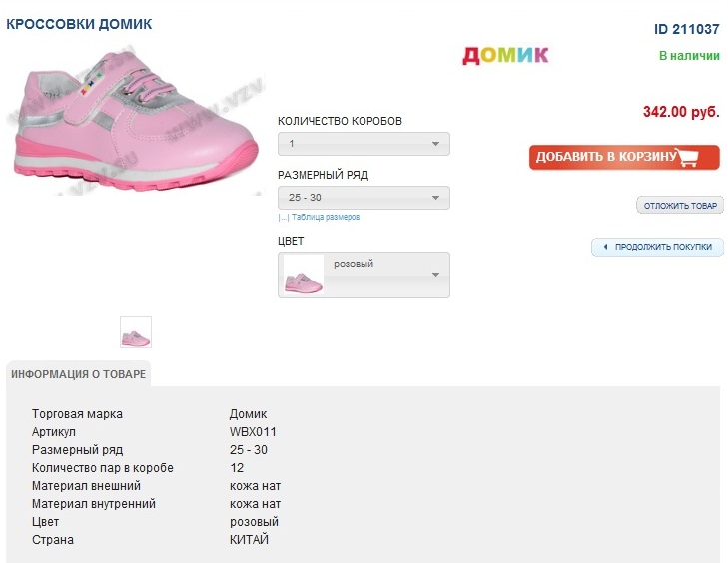This screenshot has height=563, width=728.
Task: Click the back arrow beside Продолжить покупки
Action: click(x=604, y=247)
